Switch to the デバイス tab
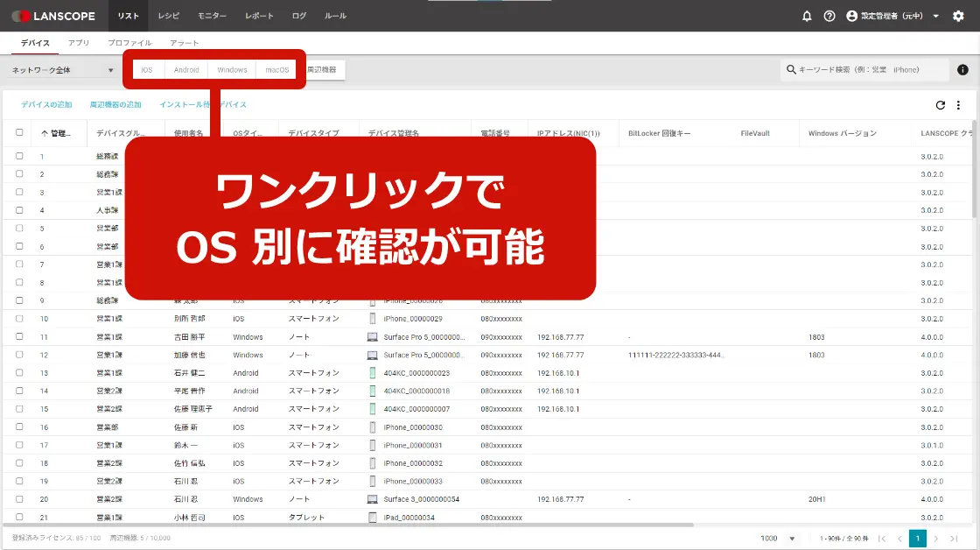 35,43
